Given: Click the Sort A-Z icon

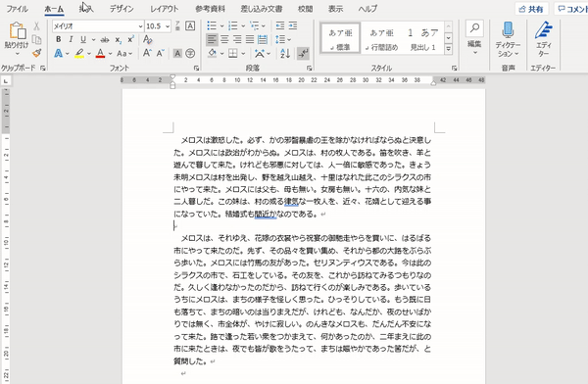Looking at the screenshot, I should click(285, 53).
